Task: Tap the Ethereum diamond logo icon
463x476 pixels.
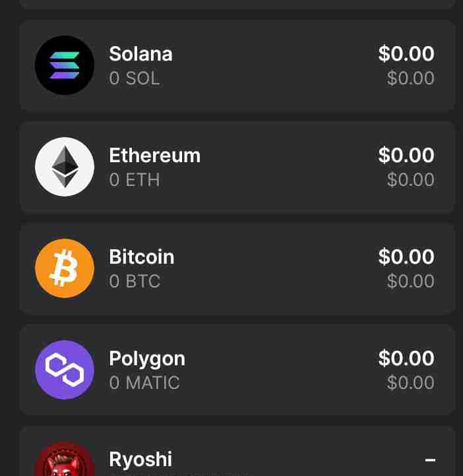Action: 65,167
